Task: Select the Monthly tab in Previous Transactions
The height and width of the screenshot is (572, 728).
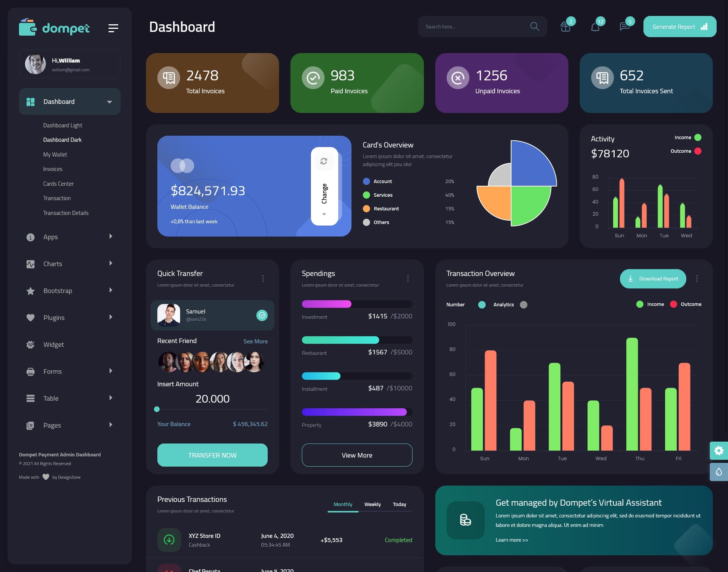Action: (x=342, y=504)
